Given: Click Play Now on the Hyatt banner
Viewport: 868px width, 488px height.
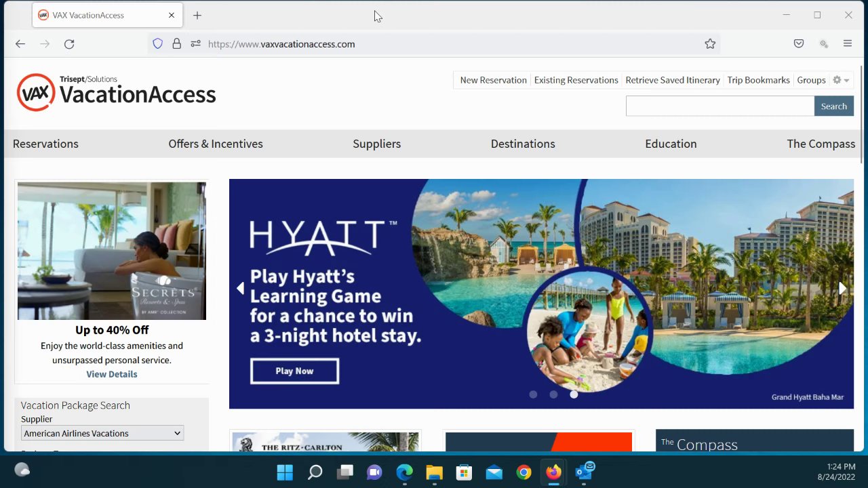Looking at the screenshot, I should point(294,371).
